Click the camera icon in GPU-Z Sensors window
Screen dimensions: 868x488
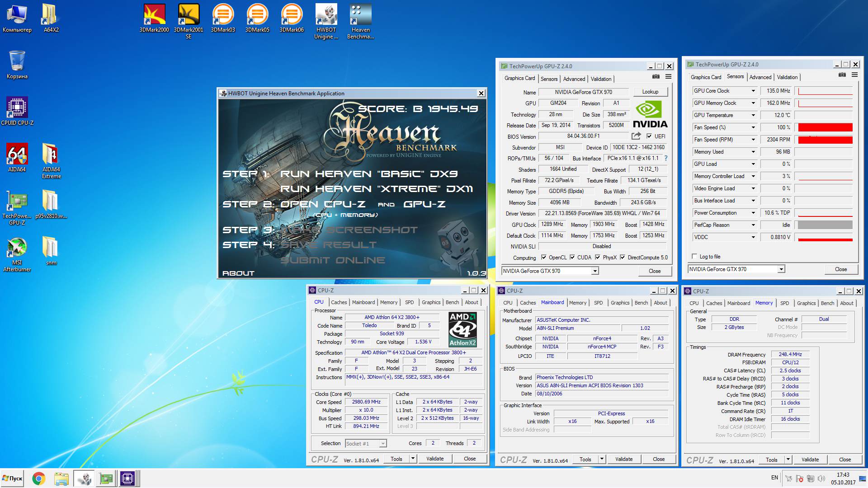coord(842,75)
